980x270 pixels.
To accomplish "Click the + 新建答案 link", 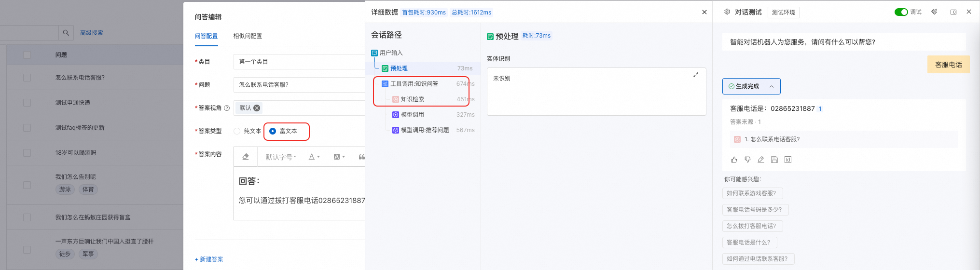I will tap(209, 259).
